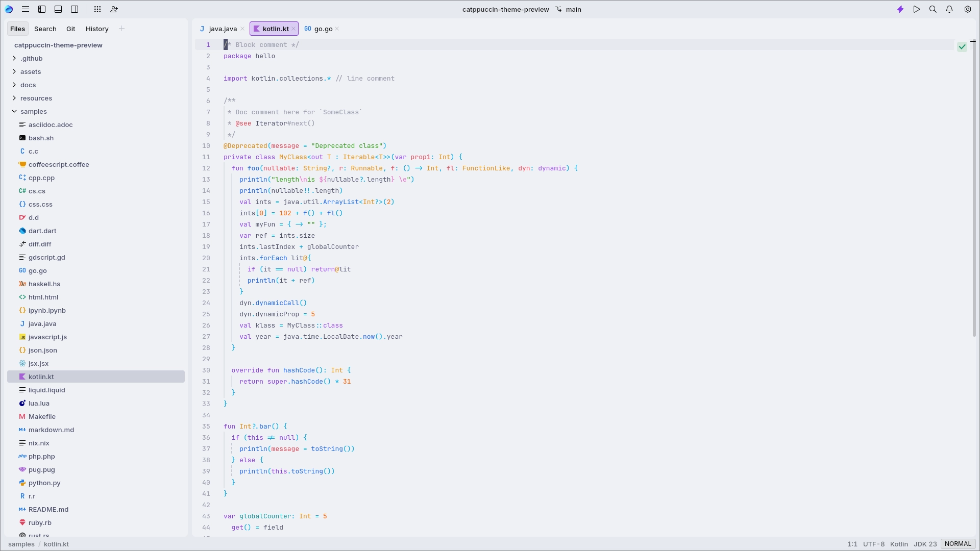The height and width of the screenshot is (551, 980).
Task: Open settings gear icon
Action: 968,9
